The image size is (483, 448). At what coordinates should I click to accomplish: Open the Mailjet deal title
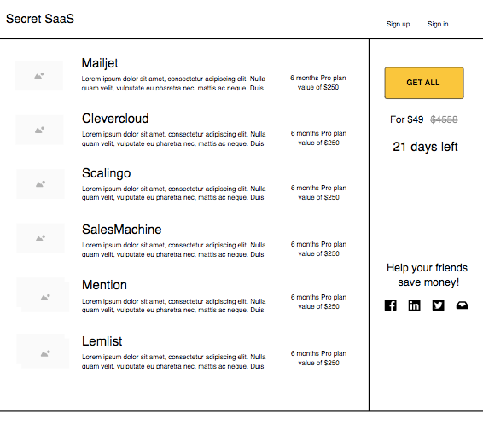pos(100,63)
